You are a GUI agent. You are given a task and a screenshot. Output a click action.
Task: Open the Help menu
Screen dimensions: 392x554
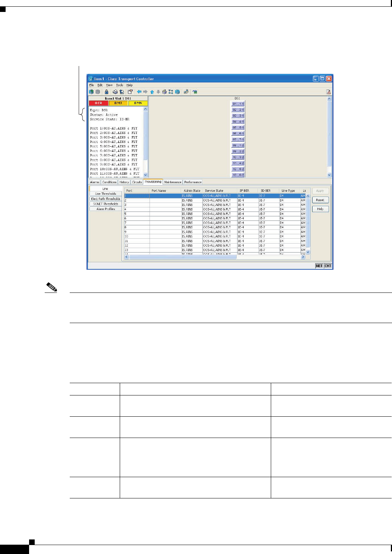point(129,85)
